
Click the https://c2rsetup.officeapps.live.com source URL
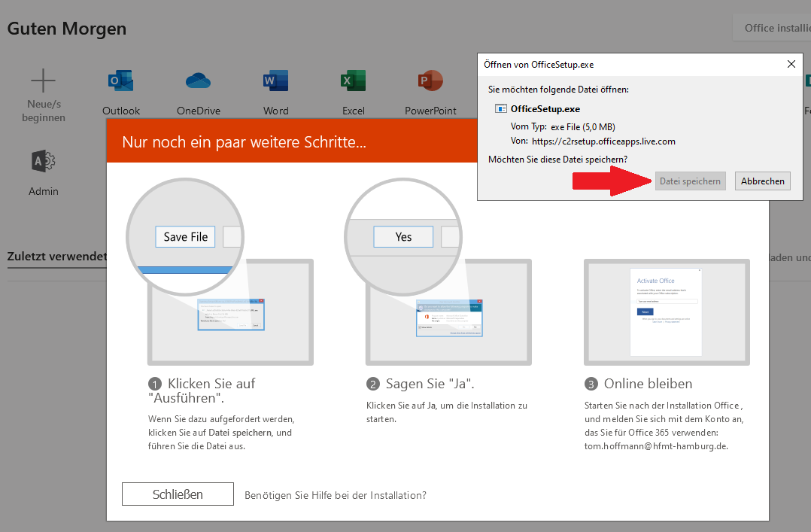pyautogui.click(x=603, y=141)
